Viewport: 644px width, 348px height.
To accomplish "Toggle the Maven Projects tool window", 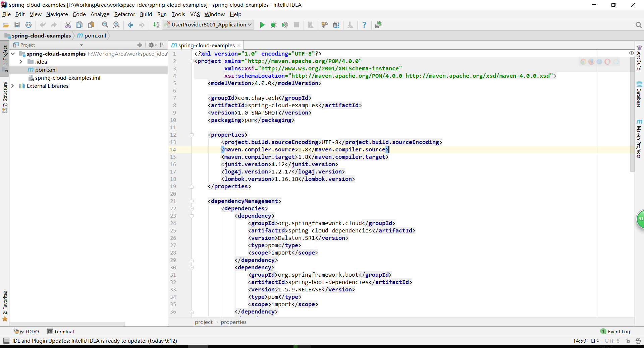I will tap(639, 138).
